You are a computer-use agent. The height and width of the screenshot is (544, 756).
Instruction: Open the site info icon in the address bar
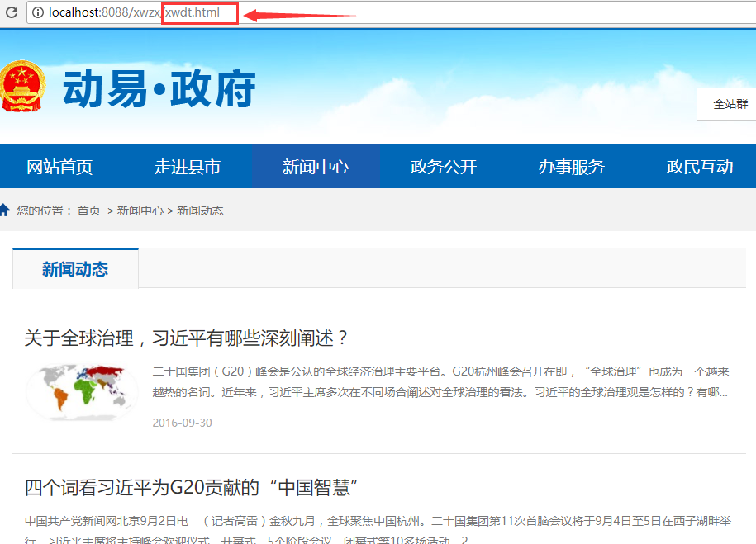coord(38,12)
